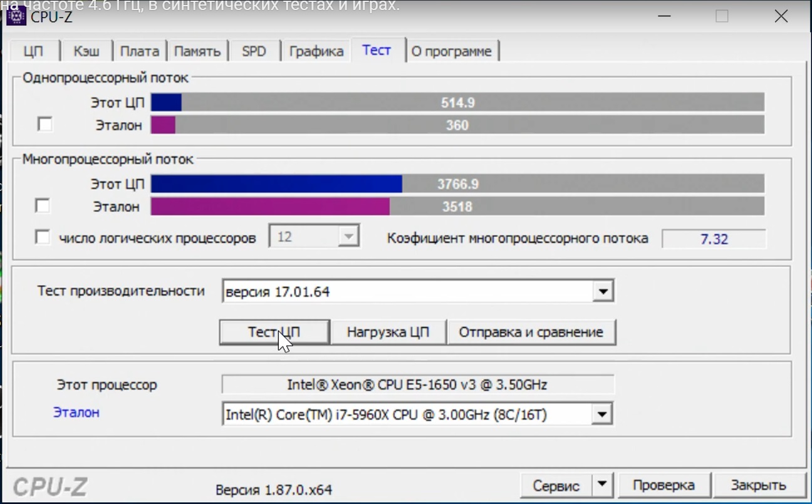The height and width of the screenshot is (504, 812).
Task: Enable the single-thread Эталон checkbox
Action: [44, 125]
